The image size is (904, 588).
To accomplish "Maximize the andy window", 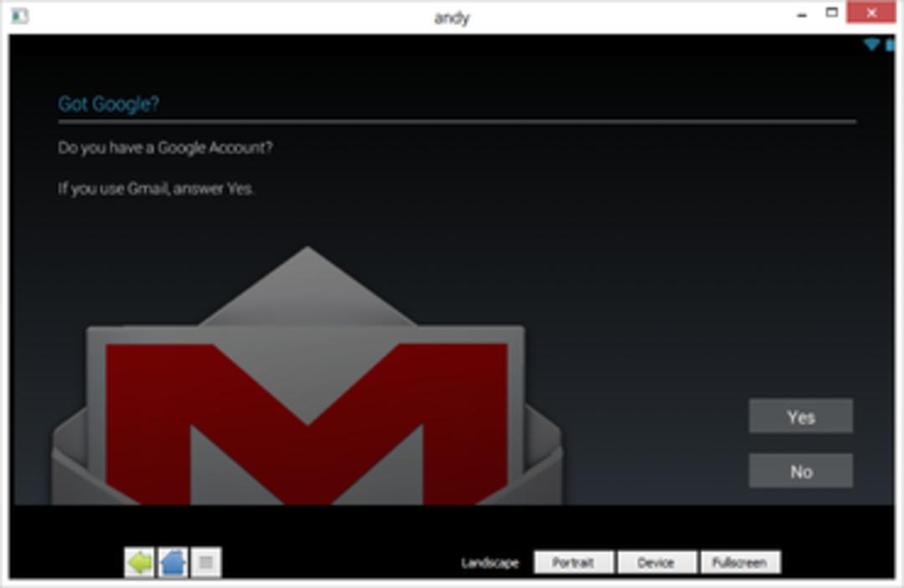I will click(831, 13).
